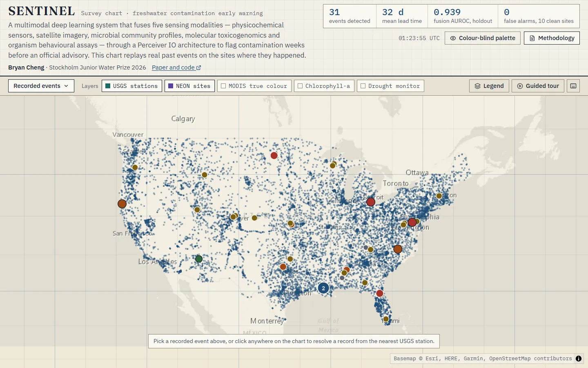Open the keyboard shortcuts icon button
The height and width of the screenshot is (368, 588).
[573, 86]
